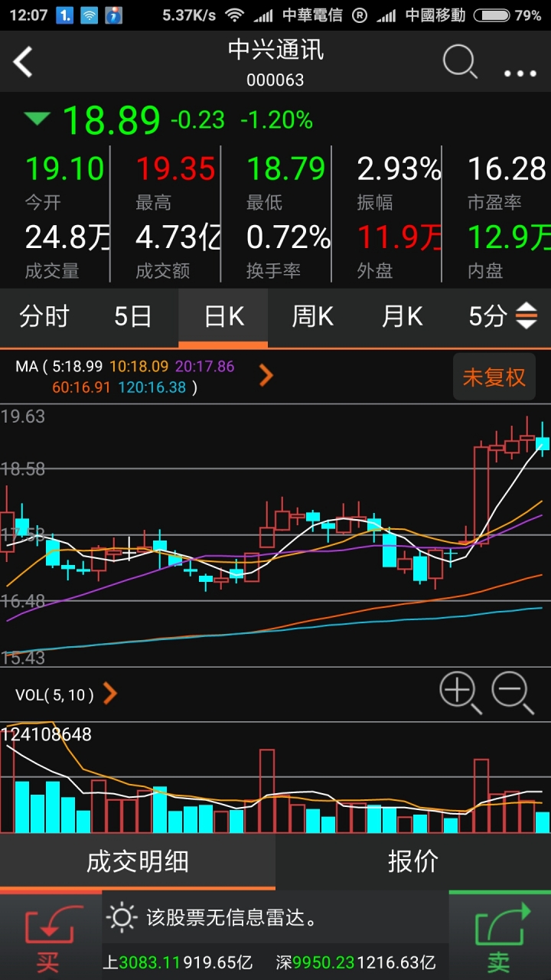Screen dimensions: 551x980
Task: Open the three-dot more options menu
Action: pyautogui.click(x=520, y=73)
